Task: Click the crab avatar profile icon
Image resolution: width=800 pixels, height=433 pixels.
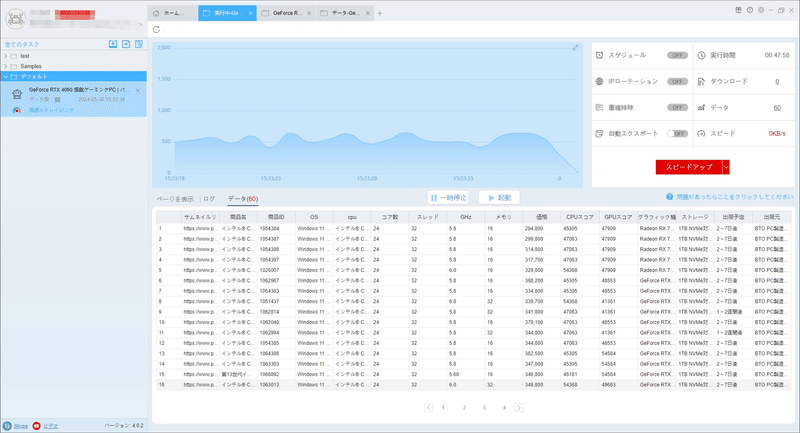Action: (x=16, y=19)
